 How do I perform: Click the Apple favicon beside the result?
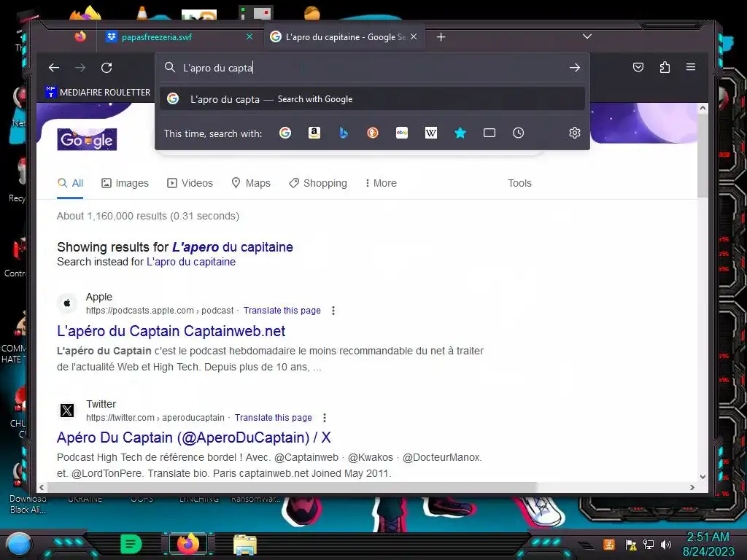pyautogui.click(x=67, y=303)
